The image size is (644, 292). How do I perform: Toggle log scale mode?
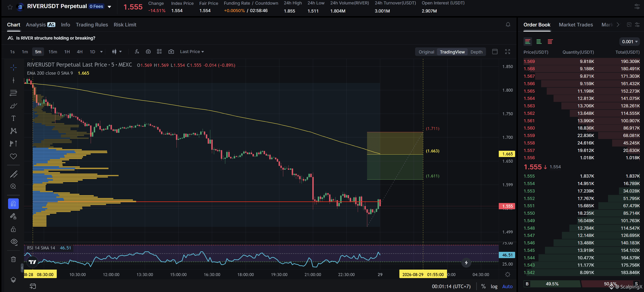coord(494,286)
